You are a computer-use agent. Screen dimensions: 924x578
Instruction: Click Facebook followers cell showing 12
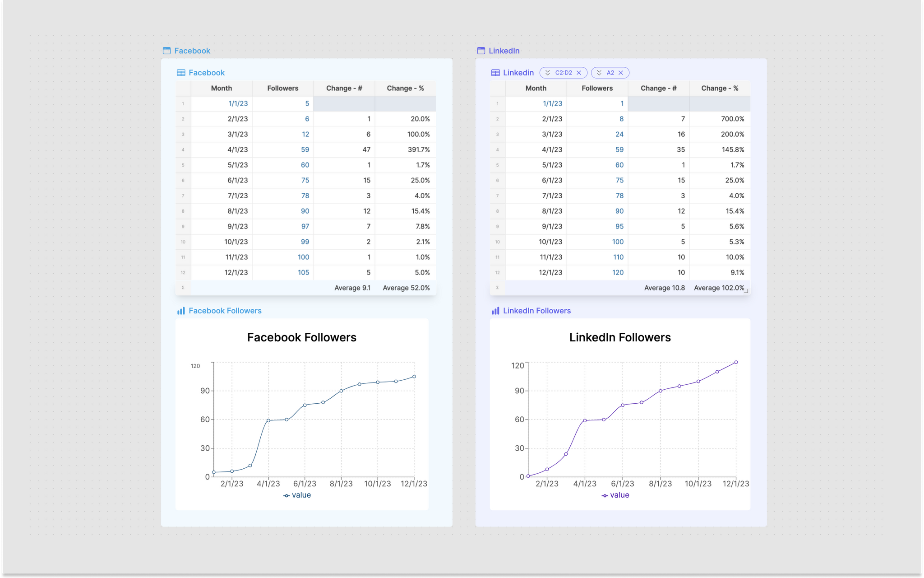coord(283,134)
